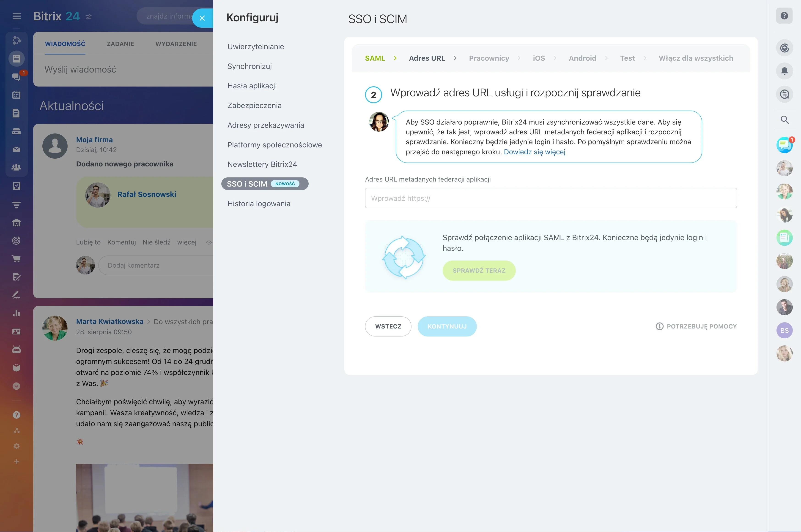Open Hasła aplikacji settings section
The height and width of the screenshot is (532, 801).
tap(252, 86)
